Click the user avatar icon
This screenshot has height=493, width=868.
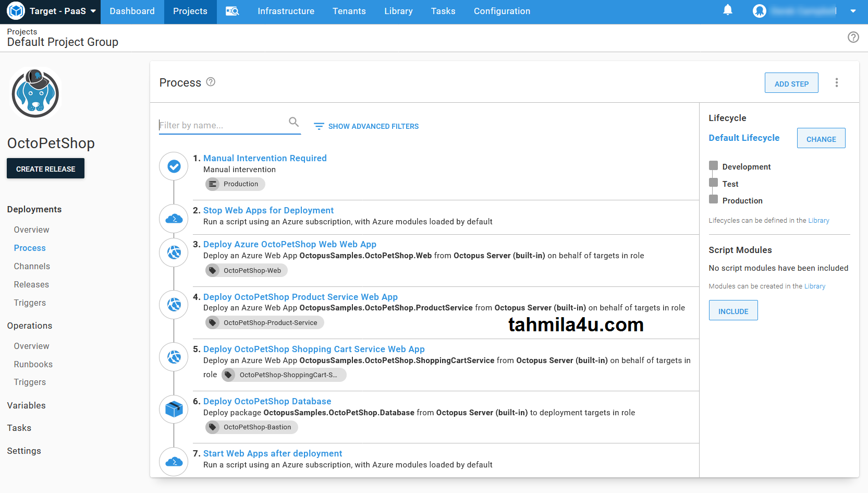(760, 11)
